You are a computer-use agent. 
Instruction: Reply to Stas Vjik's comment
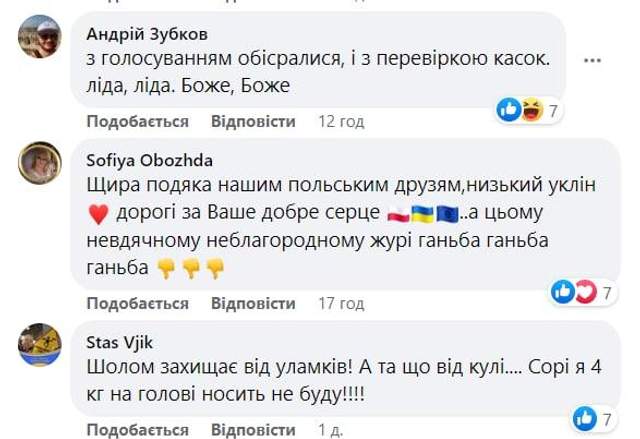(x=253, y=430)
